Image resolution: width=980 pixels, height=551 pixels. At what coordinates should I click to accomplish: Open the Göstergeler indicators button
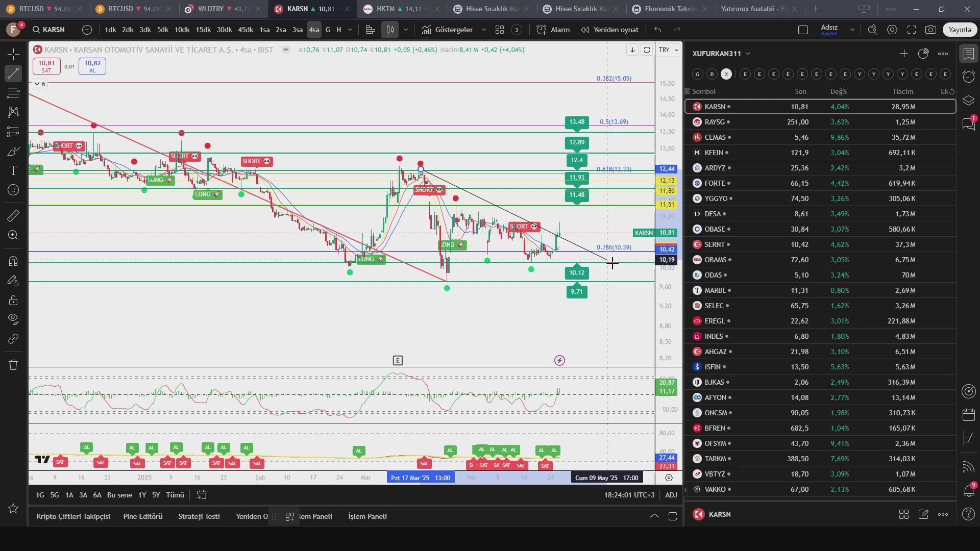pos(448,30)
